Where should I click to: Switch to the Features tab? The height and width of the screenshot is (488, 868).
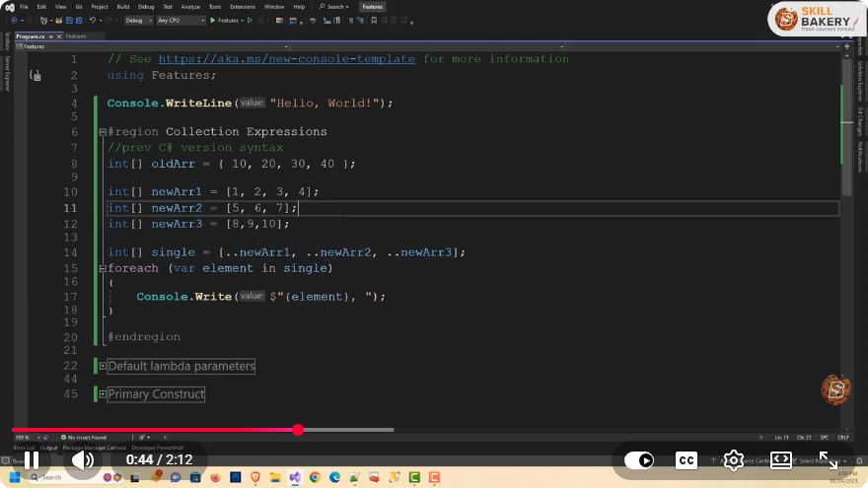coord(76,36)
